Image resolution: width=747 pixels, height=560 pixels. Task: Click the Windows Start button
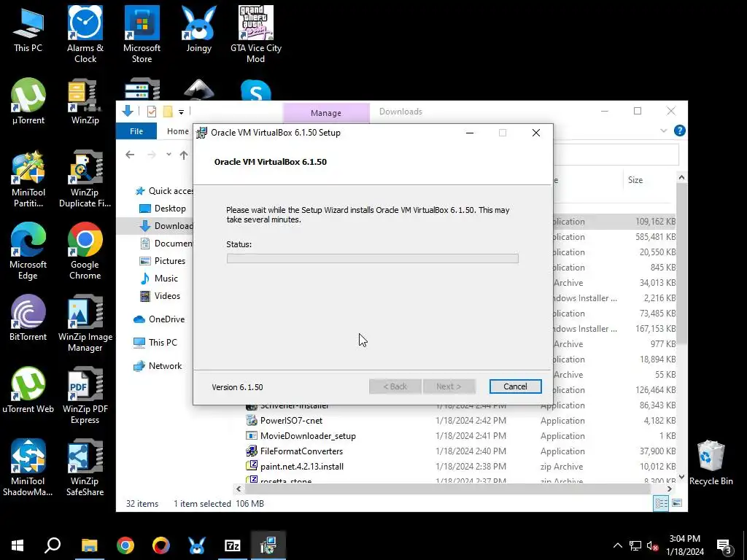(18, 545)
